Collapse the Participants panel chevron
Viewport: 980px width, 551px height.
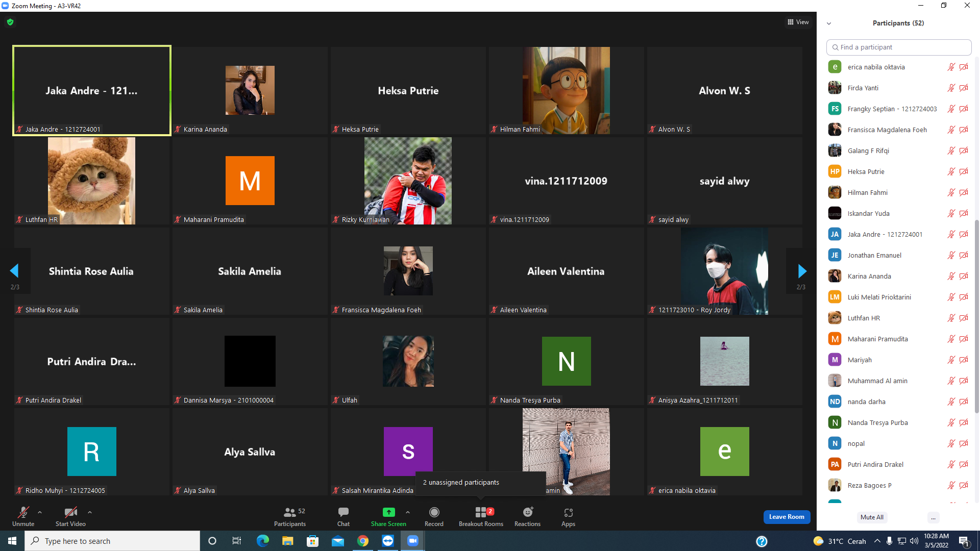tap(829, 23)
